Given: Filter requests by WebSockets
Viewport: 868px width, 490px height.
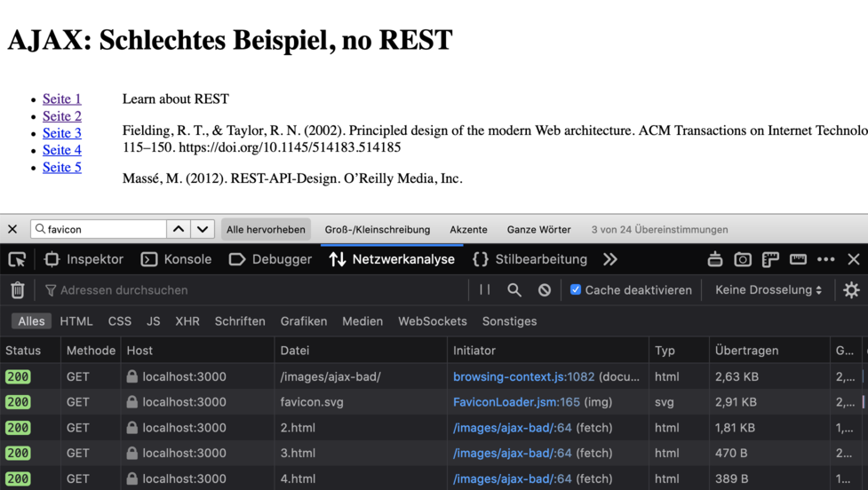Looking at the screenshot, I should [433, 320].
